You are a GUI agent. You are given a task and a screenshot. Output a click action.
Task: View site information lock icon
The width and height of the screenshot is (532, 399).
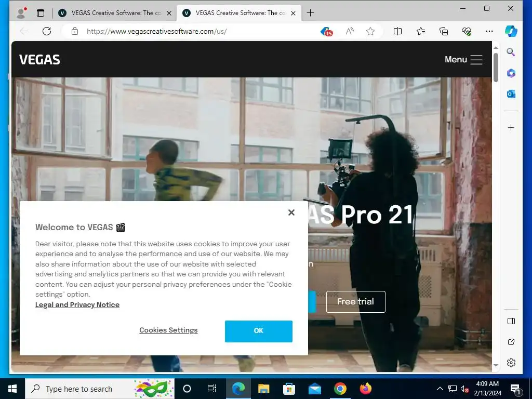click(x=75, y=31)
